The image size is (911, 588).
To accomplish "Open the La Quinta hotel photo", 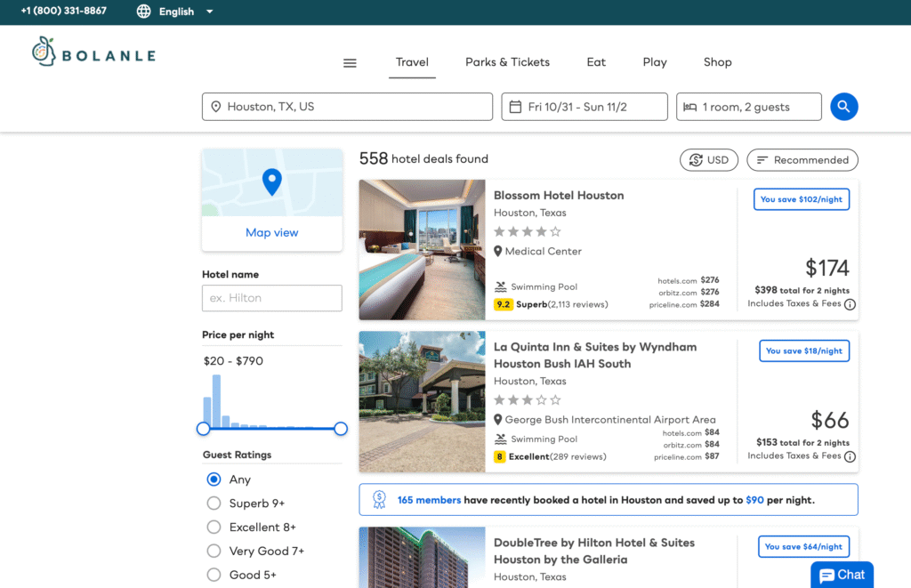I will tap(423, 401).
